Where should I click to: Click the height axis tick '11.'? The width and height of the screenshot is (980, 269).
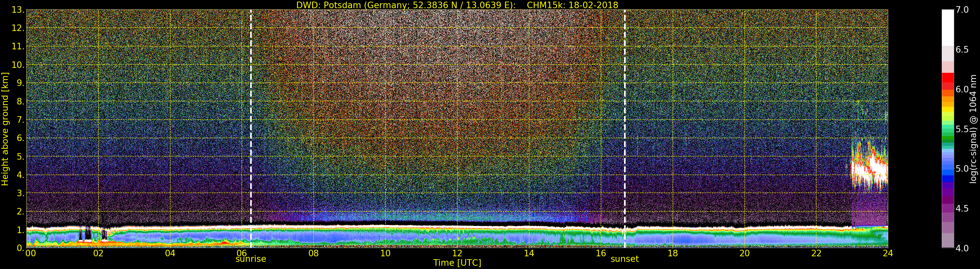pos(18,46)
